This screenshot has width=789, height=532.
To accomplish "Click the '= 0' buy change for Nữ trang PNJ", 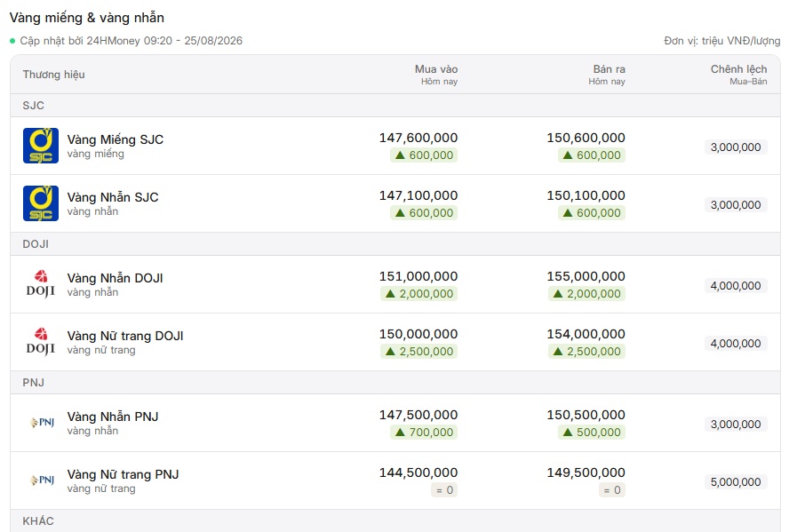I will click(444, 490).
